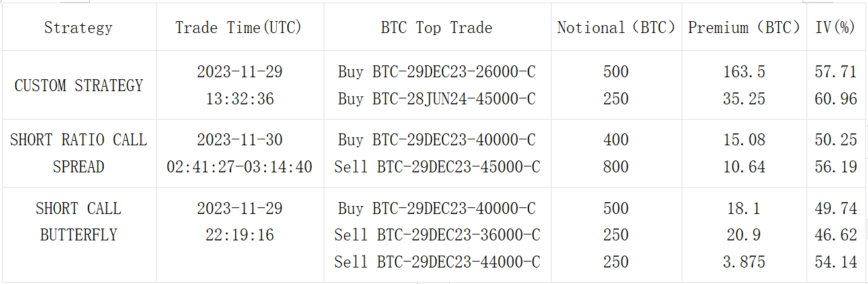The width and height of the screenshot is (868, 284).
Task: Click the BTC Top Trade header
Action: click(437, 28)
